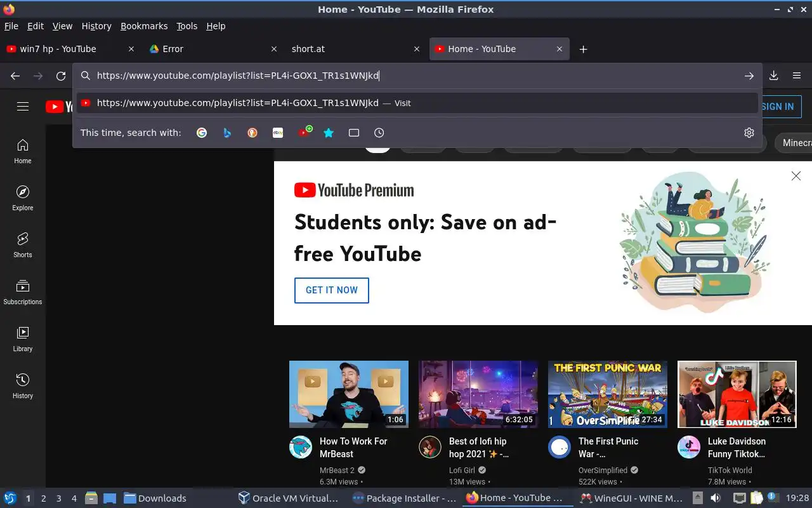812x508 pixels.
Task: Open the Best of lofi hip hop title
Action: pos(479,448)
